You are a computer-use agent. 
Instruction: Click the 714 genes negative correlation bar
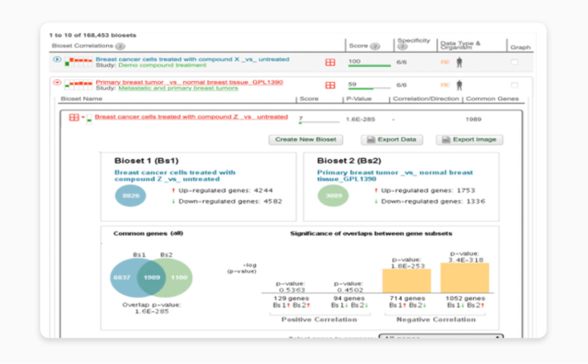407,280
